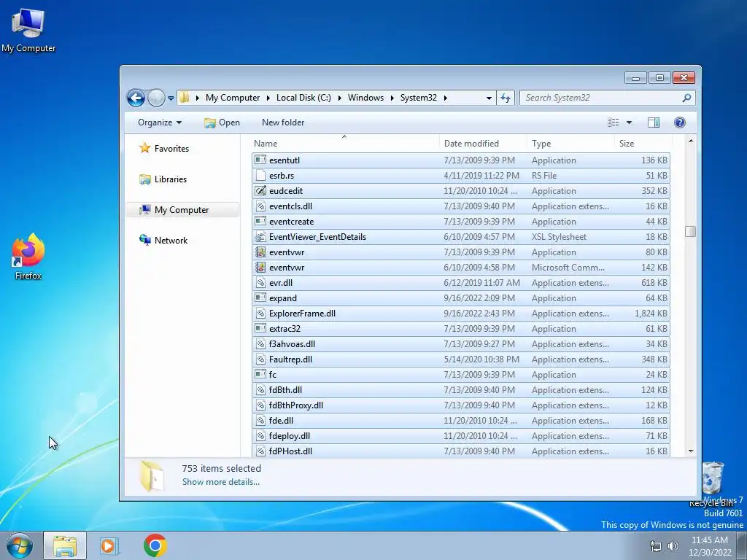Select My Computer in navigation pane
The width and height of the screenshot is (747, 560).
(181, 210)
